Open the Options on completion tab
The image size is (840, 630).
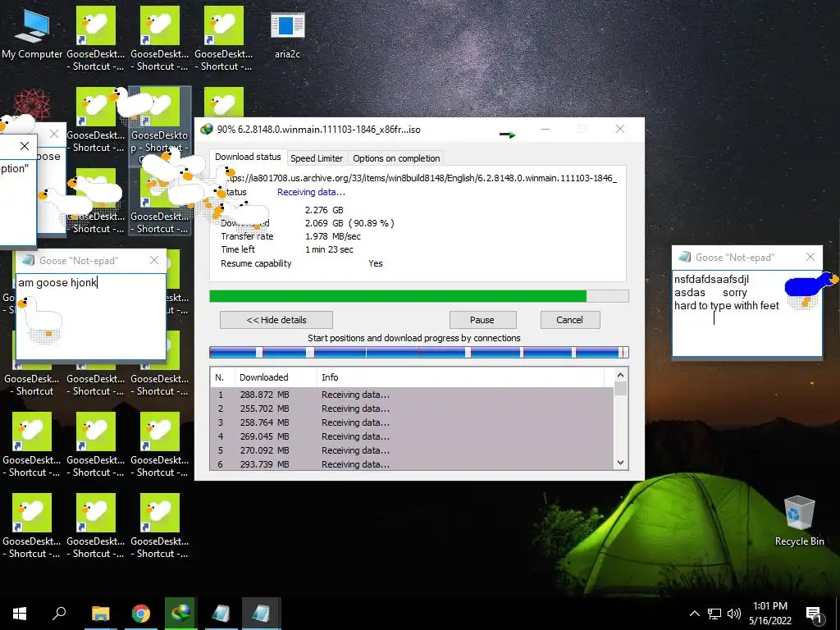[x=396, y=158]
